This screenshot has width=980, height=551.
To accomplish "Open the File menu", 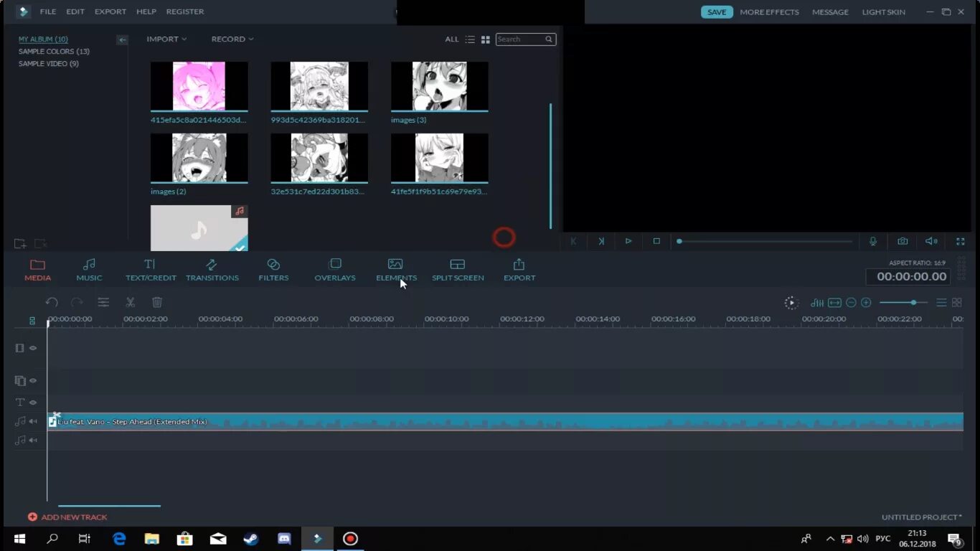I will coord(48,11).
